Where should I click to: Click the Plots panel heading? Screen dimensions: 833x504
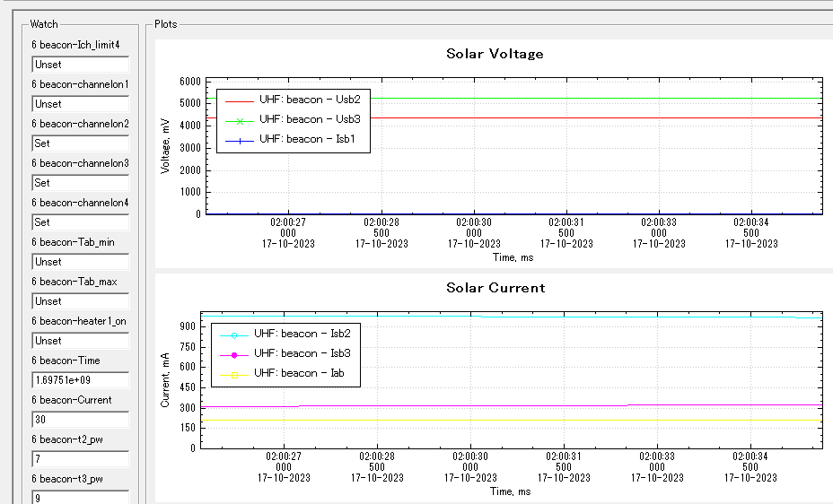click(x=166, y=24)
